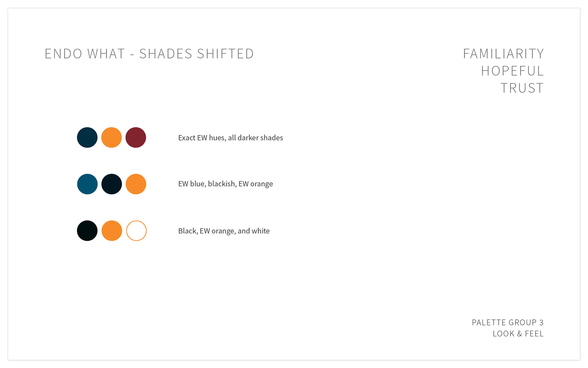Click the dark navy swatch in first row
Viewport: 588px width, 368px height.
click(x=87, y=138)
